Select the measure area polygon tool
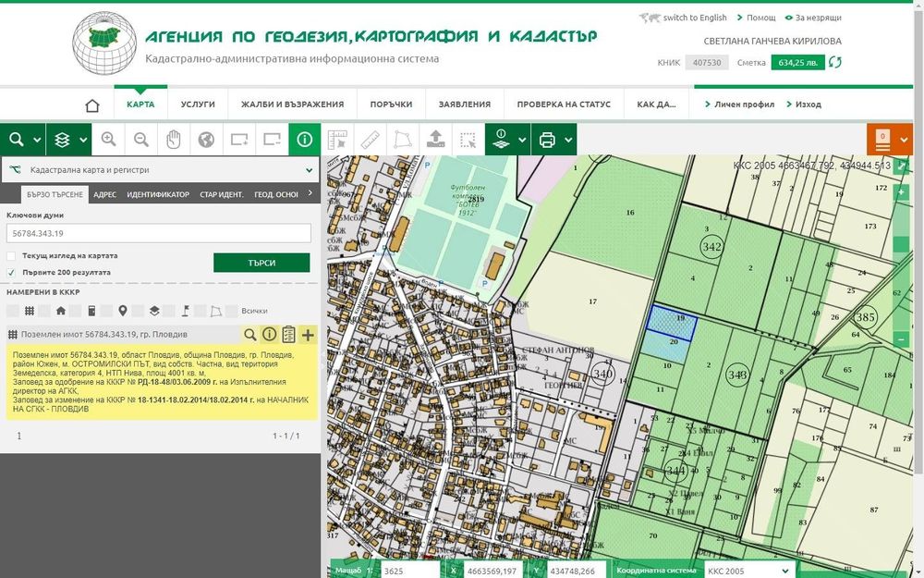The image size is (924, 578). point(403,140)
